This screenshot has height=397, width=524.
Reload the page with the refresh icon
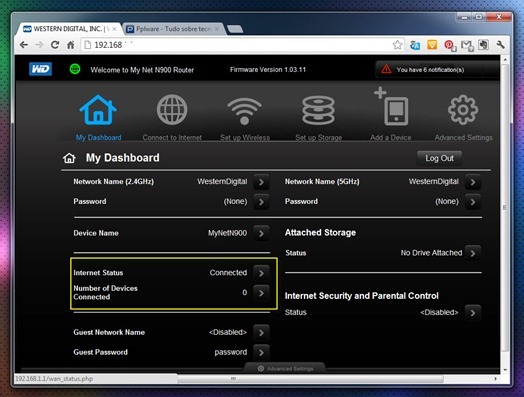(55, 45)
